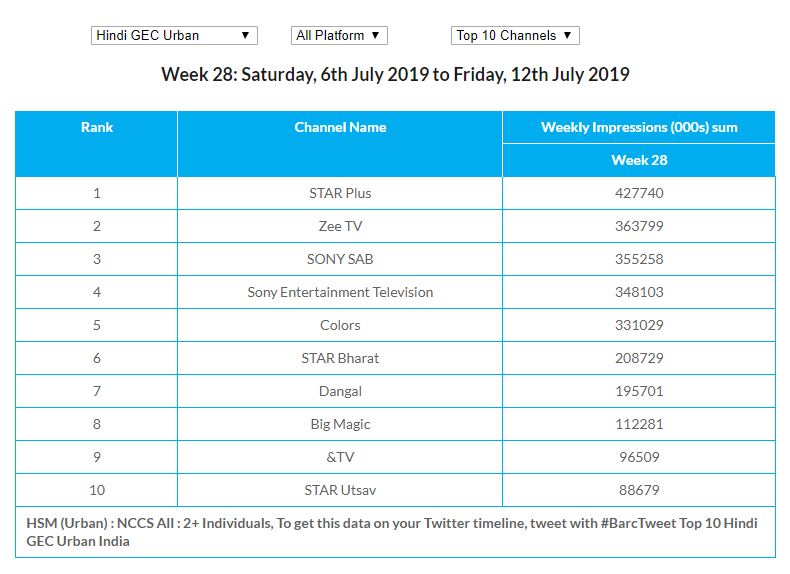790x574 pixels.
Task: Click the 427740 impressions value
Action: (639, 193)
